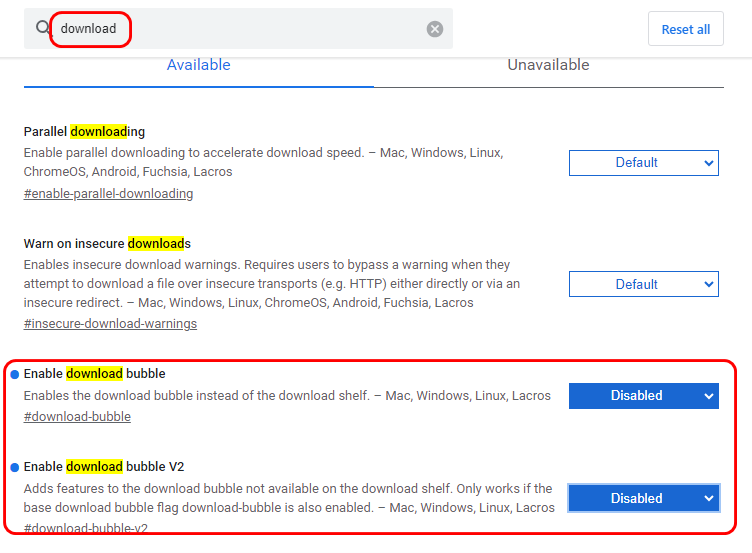Open the Parallel downloading Default dropdown

(644, 163)
